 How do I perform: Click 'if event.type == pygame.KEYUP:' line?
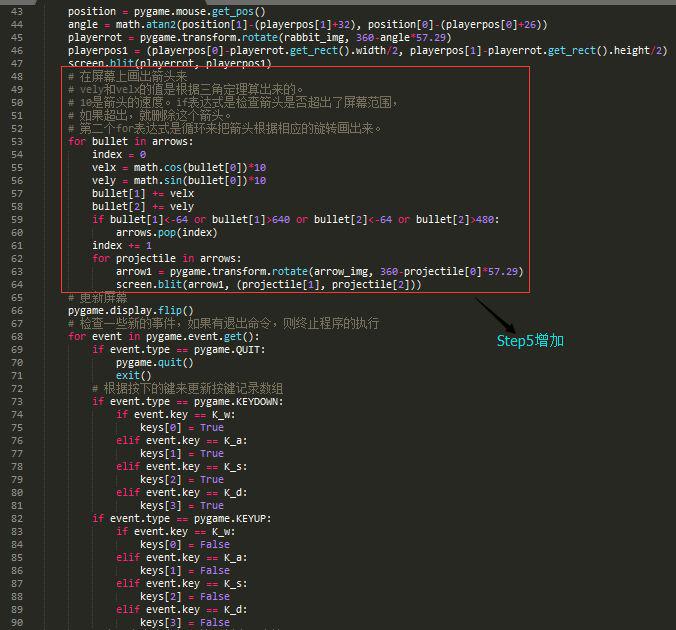(182, 518)
